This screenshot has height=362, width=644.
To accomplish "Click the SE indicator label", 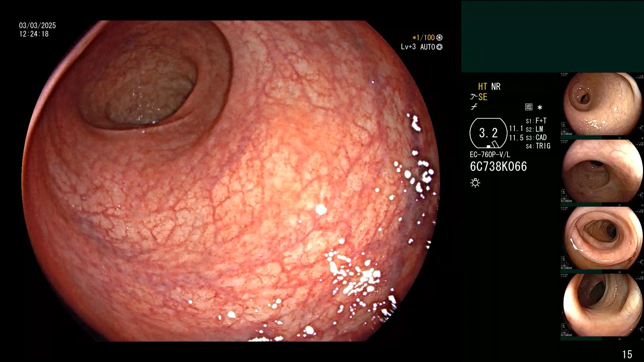I will click(x=483, y=97).
